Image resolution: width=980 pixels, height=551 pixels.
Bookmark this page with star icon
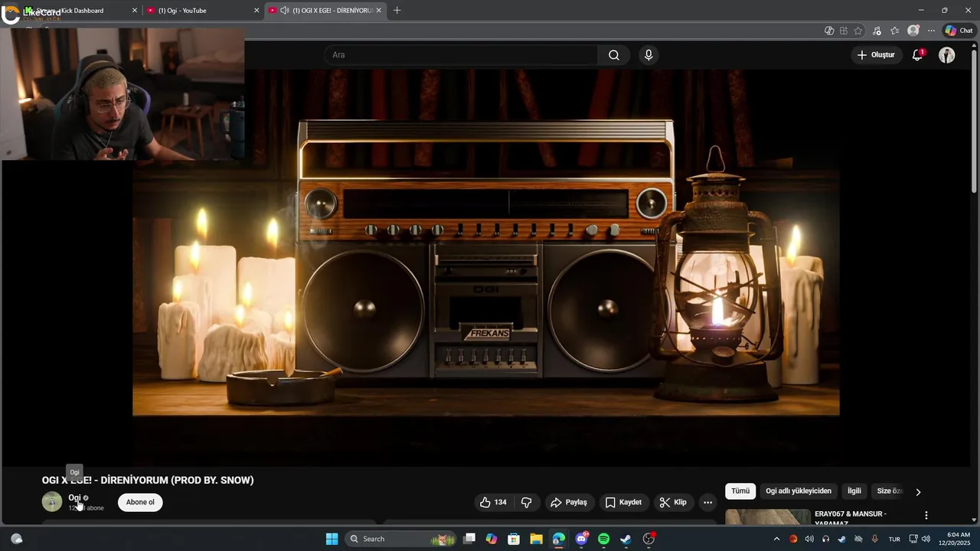(x=858, y=31)
